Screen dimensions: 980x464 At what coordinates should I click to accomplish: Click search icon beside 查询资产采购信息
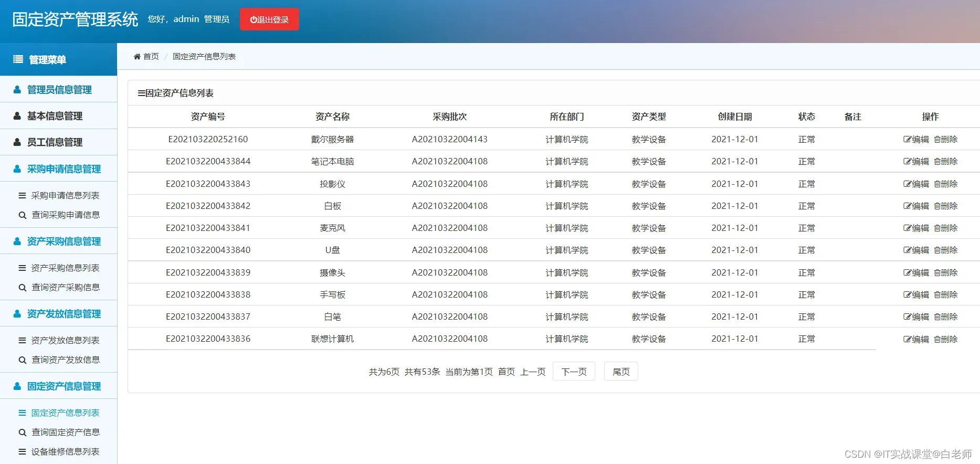pyautogui.click(x=22, y=288)
